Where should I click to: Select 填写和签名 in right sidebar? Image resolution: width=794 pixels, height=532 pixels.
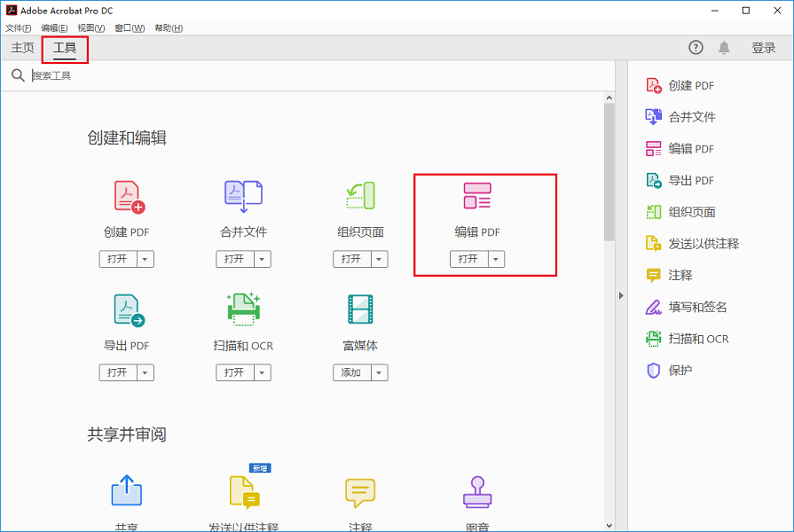686,307
